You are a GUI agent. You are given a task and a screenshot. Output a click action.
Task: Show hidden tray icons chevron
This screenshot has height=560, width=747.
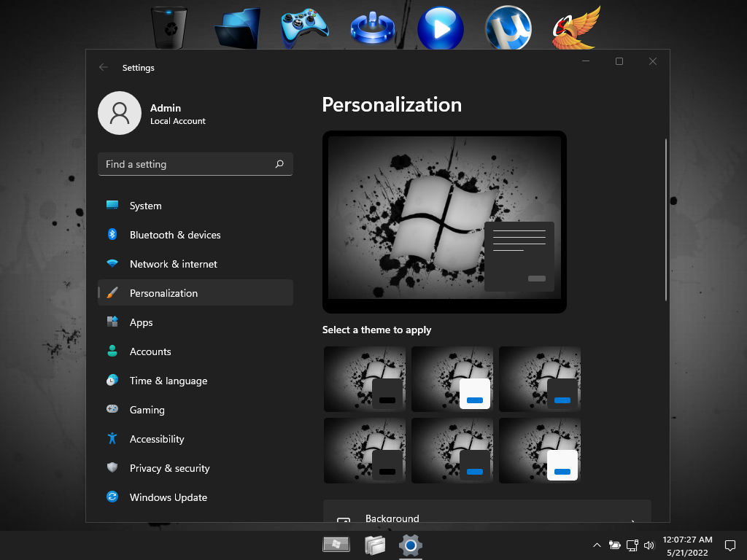tap(597, 545)
